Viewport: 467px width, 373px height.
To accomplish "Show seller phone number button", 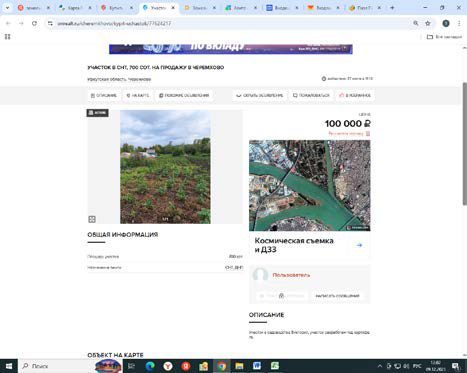I will 282,296.
